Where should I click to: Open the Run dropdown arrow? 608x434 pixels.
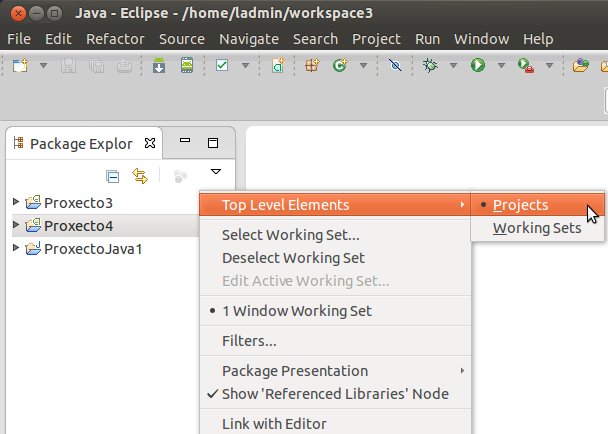click(501, 65)
